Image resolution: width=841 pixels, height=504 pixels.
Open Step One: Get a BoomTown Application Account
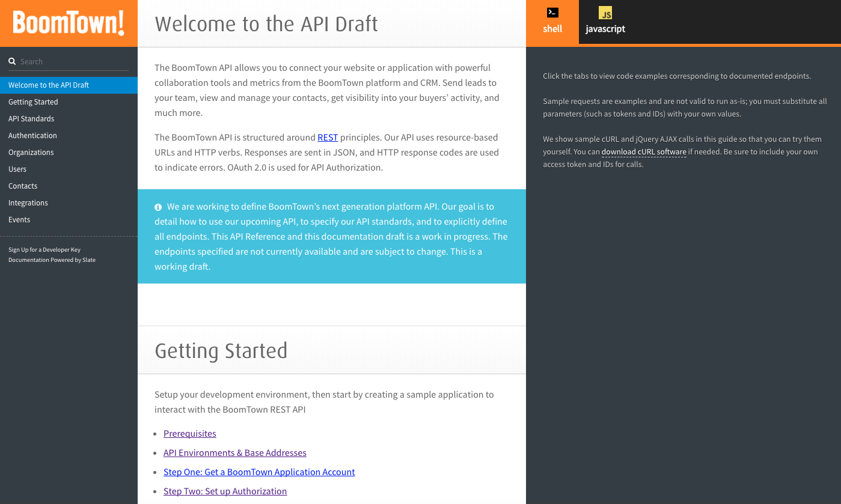point(259,472)
